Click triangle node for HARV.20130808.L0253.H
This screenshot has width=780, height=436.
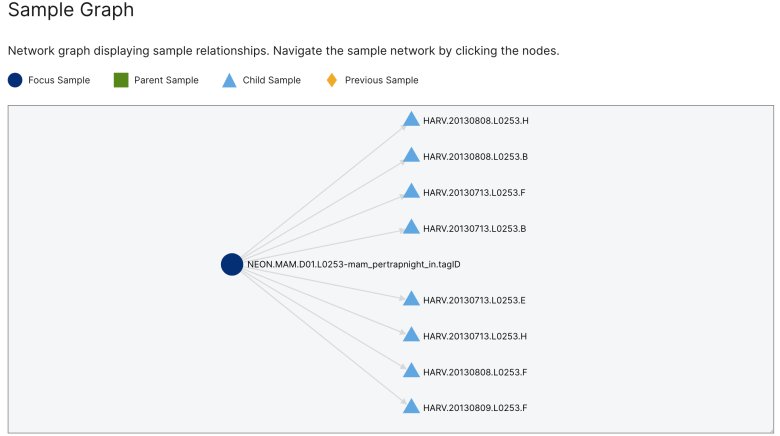411,119
